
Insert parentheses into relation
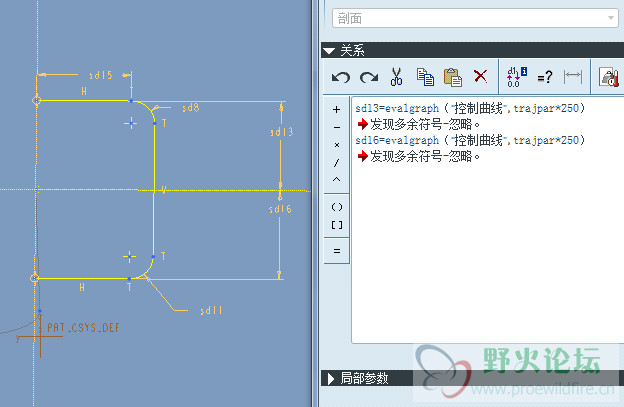tap(337, 207)
